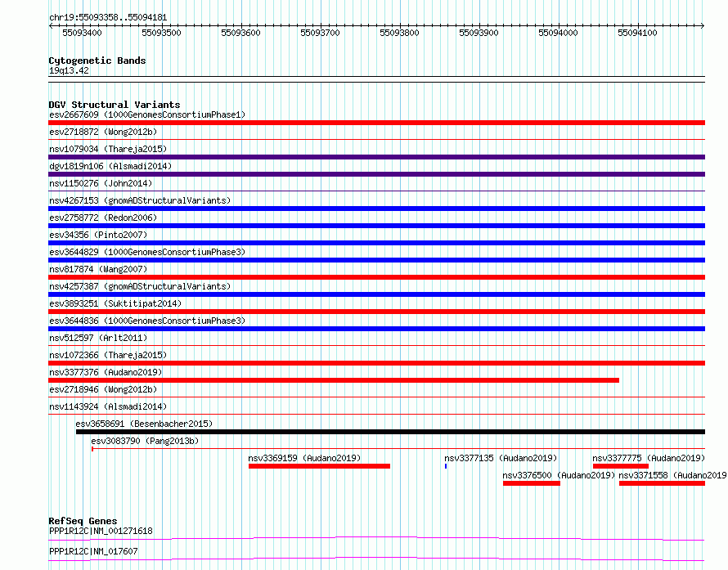Open nsv1150276 (John2014) variant details

point(101,183)
